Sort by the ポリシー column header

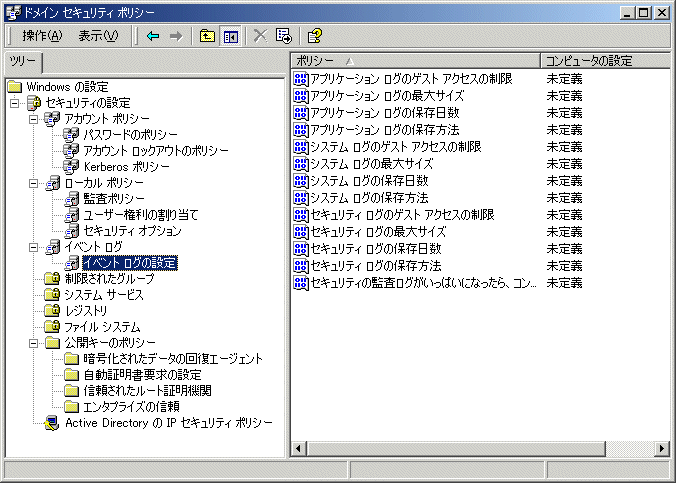[x=416, y=61]
